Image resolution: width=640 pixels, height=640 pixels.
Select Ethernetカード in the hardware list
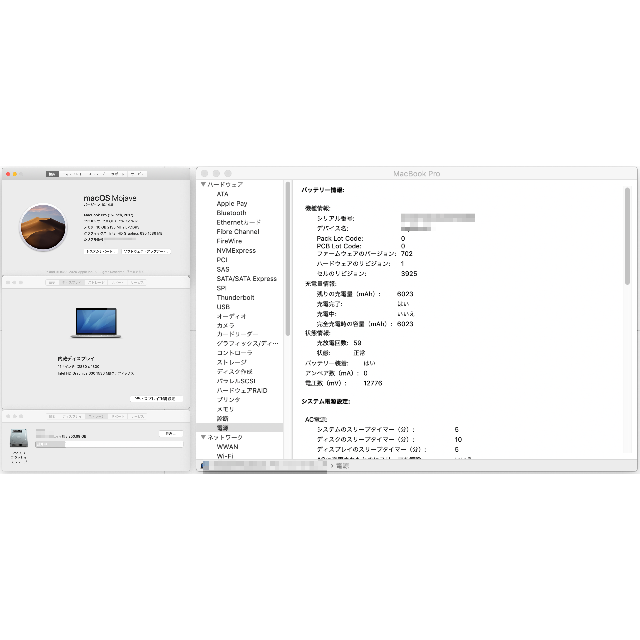(239, 222)
